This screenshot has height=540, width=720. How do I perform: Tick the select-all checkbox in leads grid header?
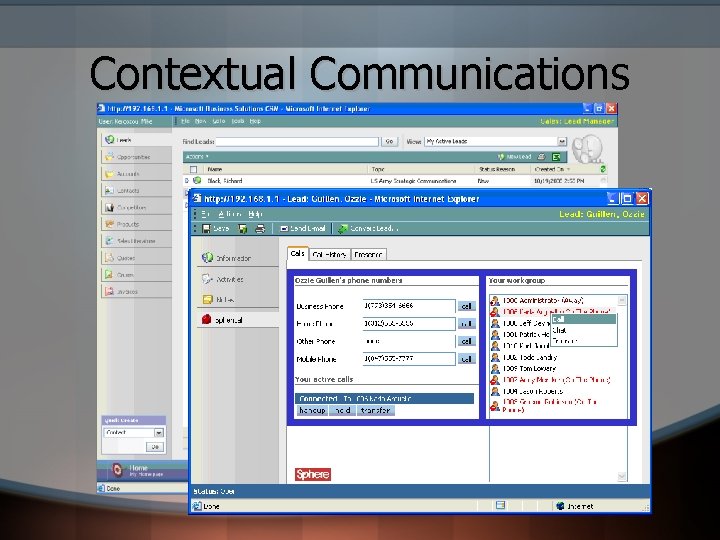(193, 169)
